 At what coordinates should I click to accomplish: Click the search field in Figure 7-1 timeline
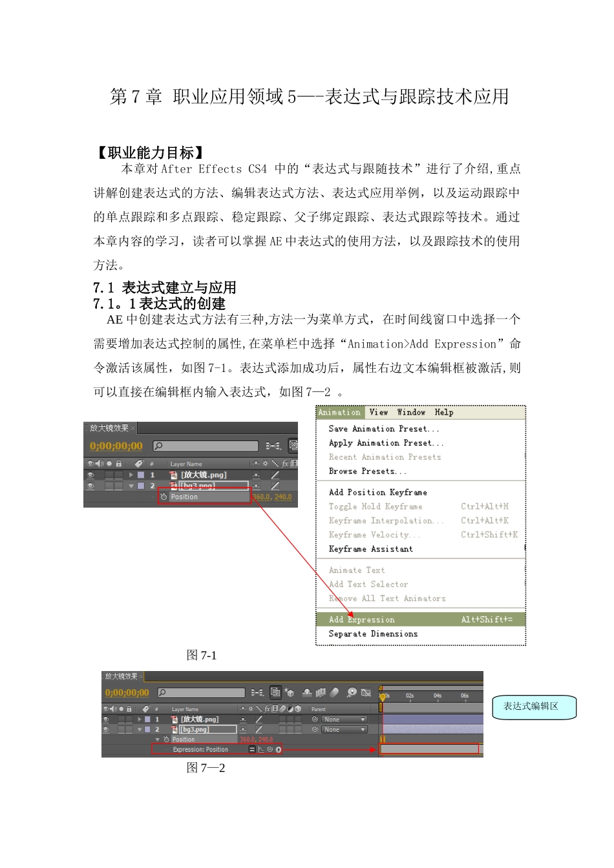click(206, 446)
